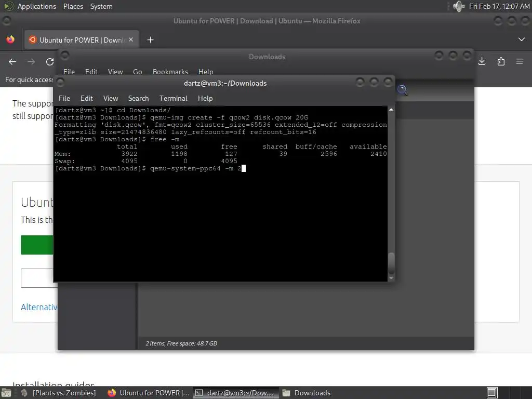This screenshot has width=532, height=399.
Task: Open Help menu in Downloads file manager
Action: 206,72
